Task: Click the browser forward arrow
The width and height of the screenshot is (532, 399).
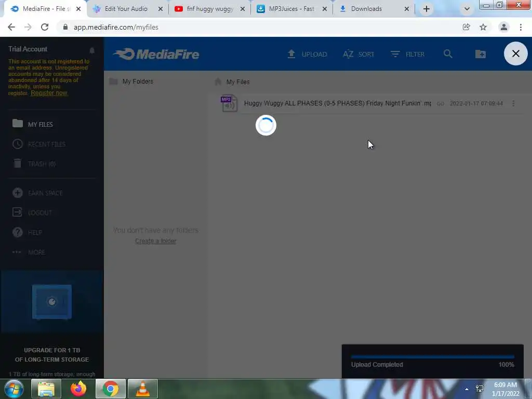Action: (28, 27)
